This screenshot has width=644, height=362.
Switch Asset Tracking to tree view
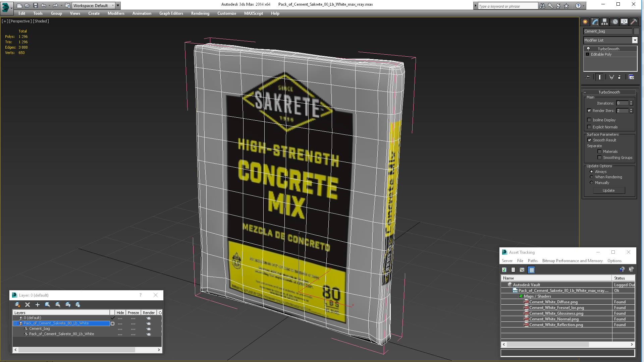(x=522, y=270)
